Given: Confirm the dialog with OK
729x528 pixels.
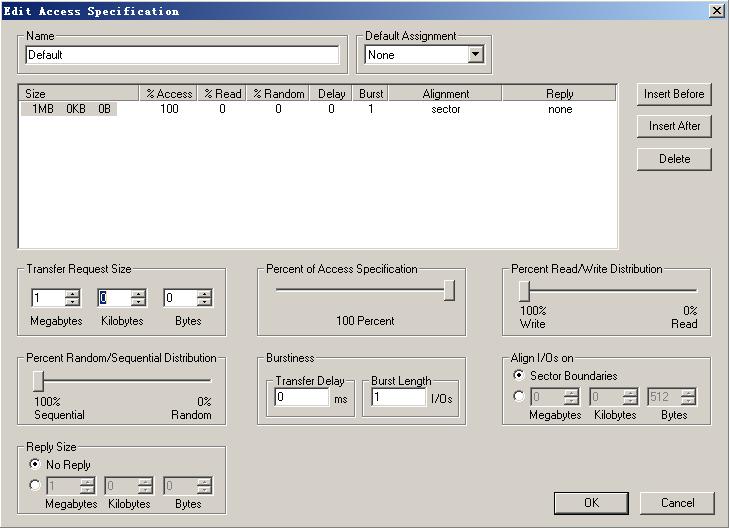Looking at the screenshot, I should point(591,502).
